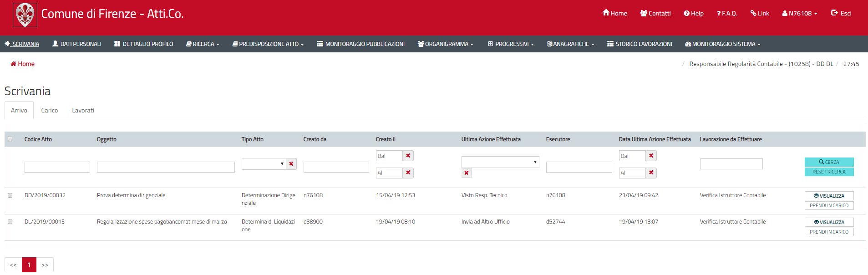Click Prendi in Carico for DD/2019/00032
Screen dimensions: 868x275
(x=829, y=206)
